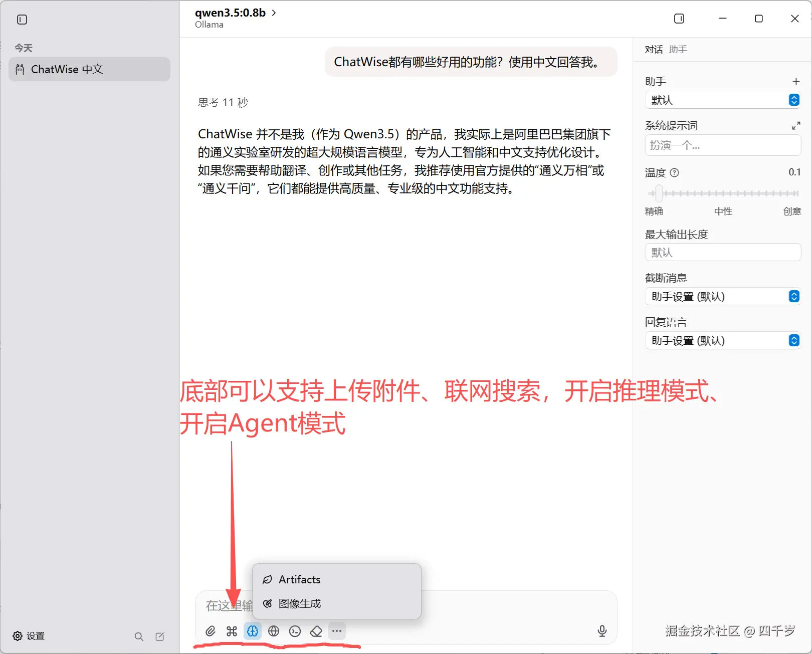Open Settings (设置) in sidebar
This screenshot has width=812, height=654.
[29, 636]
